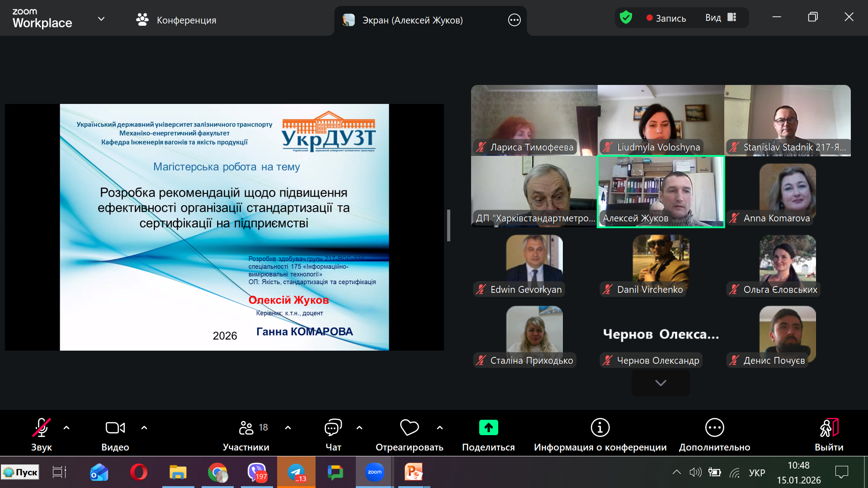
Task: Turn on the camera with the Video button
Action: point(115,428)
